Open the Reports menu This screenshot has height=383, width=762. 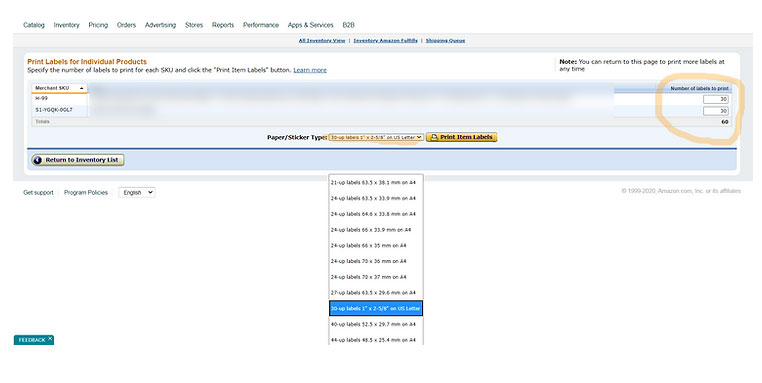coord(223,25)
